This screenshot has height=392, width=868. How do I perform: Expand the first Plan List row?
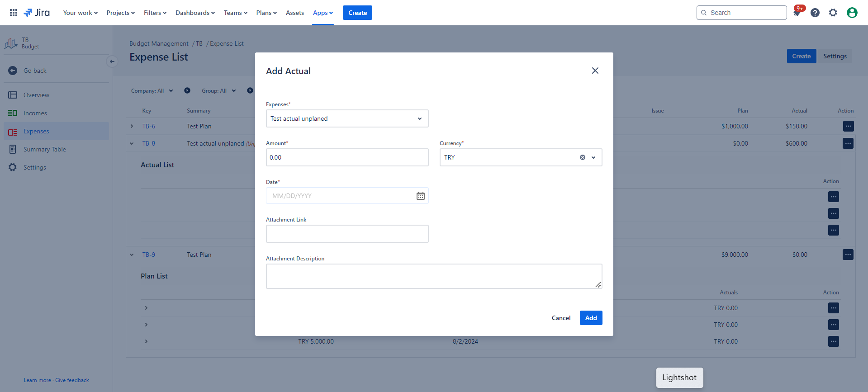pyautogui.click(x=146, y=308)
